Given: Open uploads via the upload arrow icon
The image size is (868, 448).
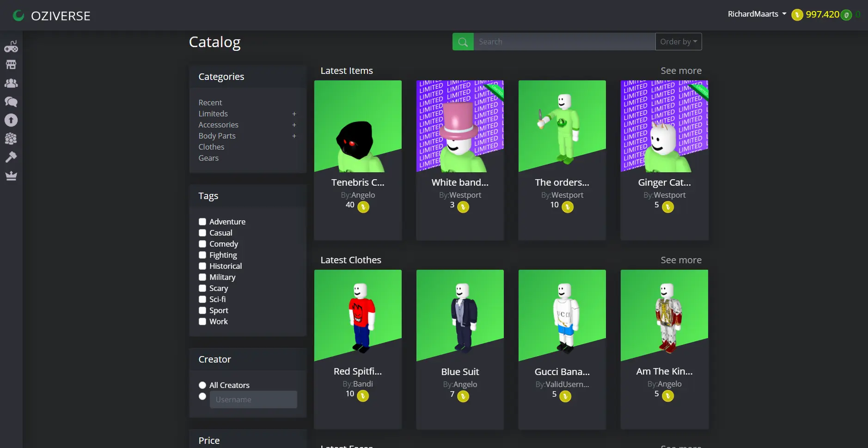Looking at the screenshot, I should click(x=11, y=120).
